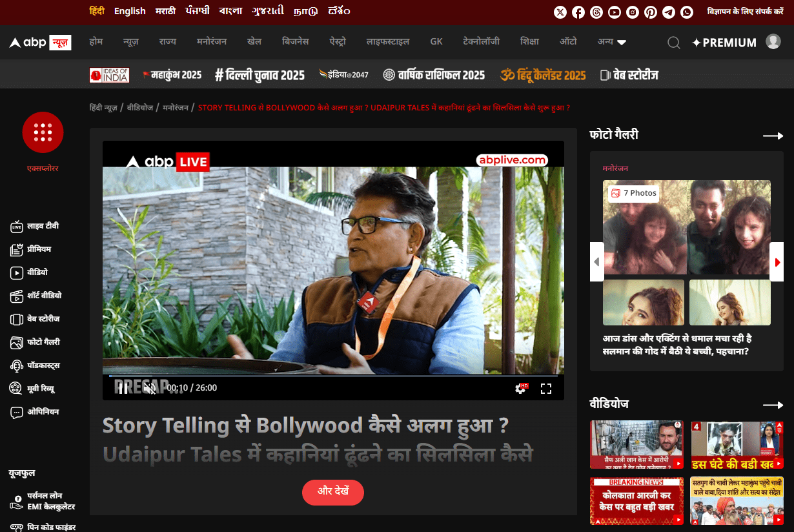The width and height of the screenshot is (794, 532).
Task: Open मूवी रिव्यू in the sidebar
Action: pyautogui.click(x=32, y=389)
